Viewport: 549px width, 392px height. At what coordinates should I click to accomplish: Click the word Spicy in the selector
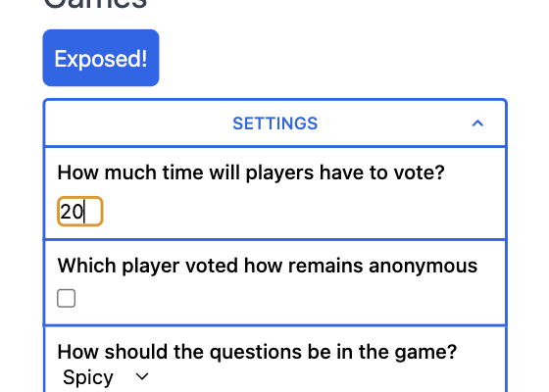coord(88,377)
